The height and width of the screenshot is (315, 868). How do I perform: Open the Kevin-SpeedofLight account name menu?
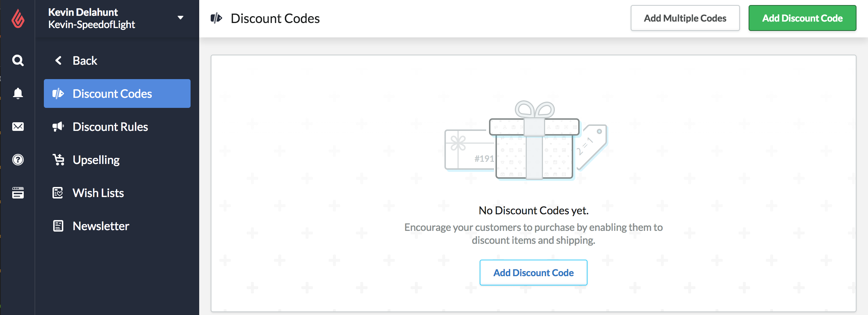point(92,24)
